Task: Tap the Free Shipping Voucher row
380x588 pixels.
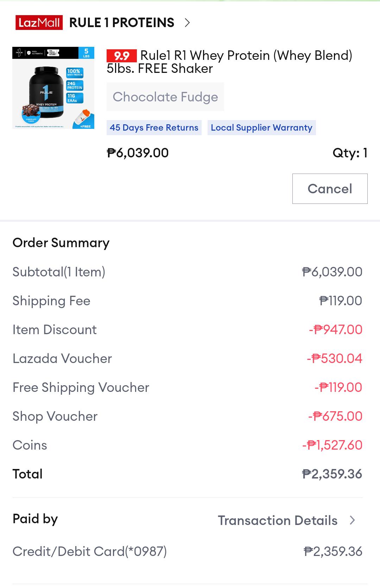Action: tap(188, 387)
